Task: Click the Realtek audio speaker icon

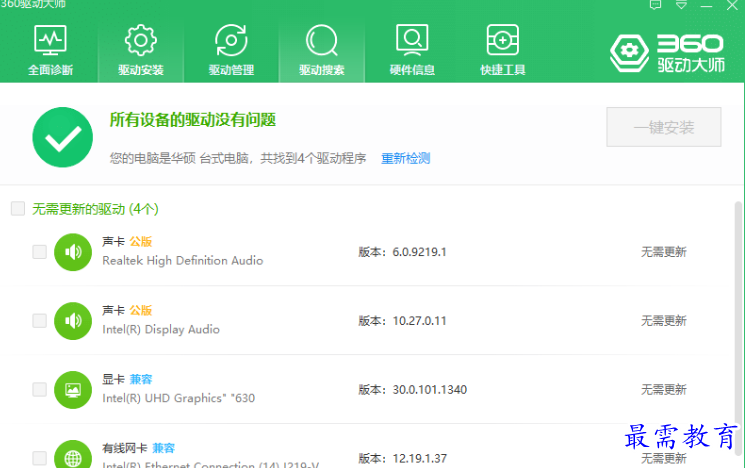Action: click(x=73, y=252)
